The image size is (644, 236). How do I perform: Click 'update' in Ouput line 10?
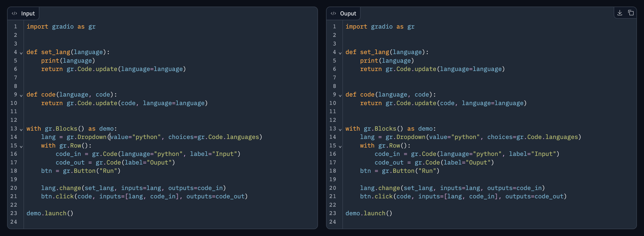pyautogui.click(x=425, y=103)
